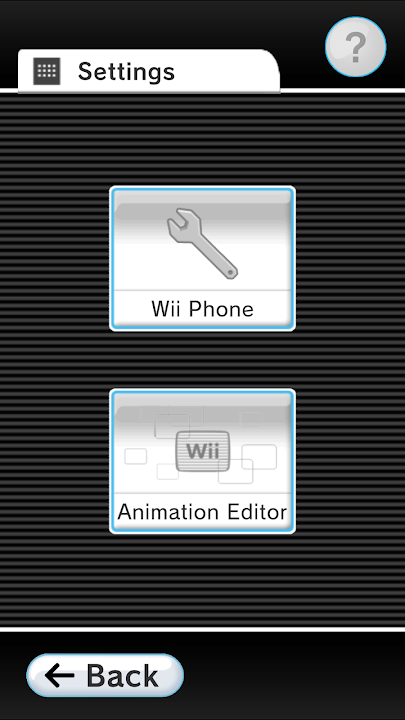Go back using the Back button

click(x=105, y=675)
